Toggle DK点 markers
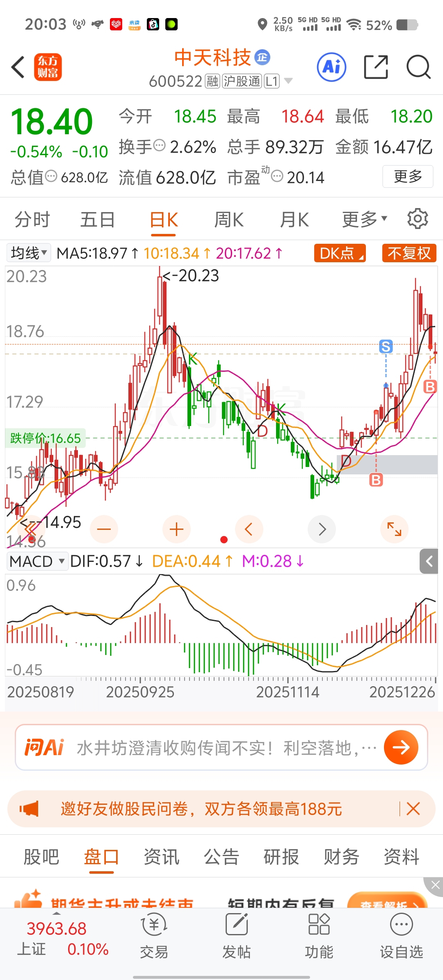Image resolution: width=443 pixels, height=980 pixels. tap(340, 253)
